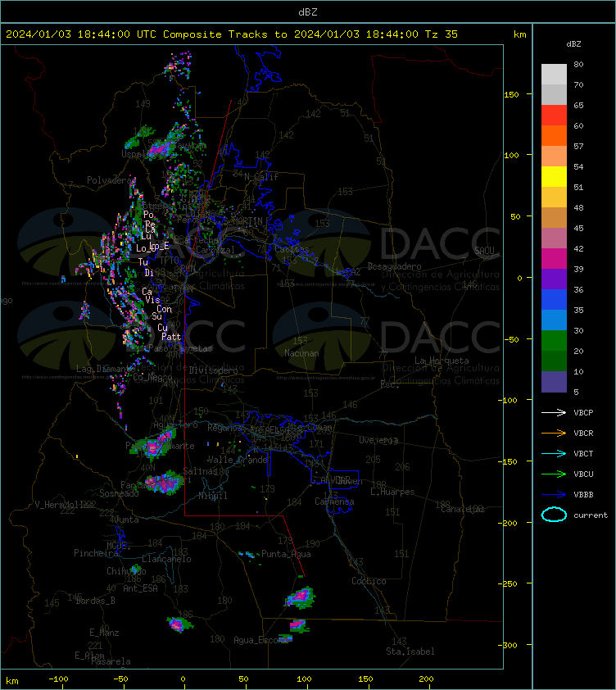Click the 'current' legend label
The width and height of the screenshot is (616, 690).
[x=591, y=515]
